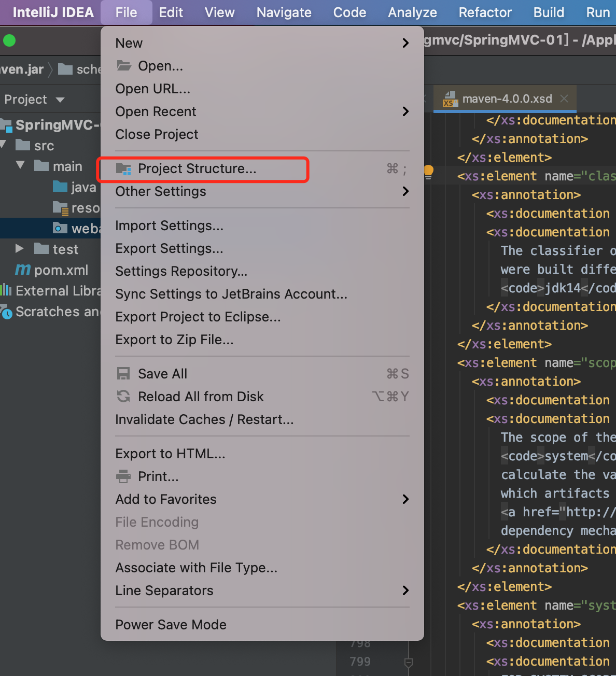Open the View menu
The image size is (616, 676).
[x=220, y=12]
